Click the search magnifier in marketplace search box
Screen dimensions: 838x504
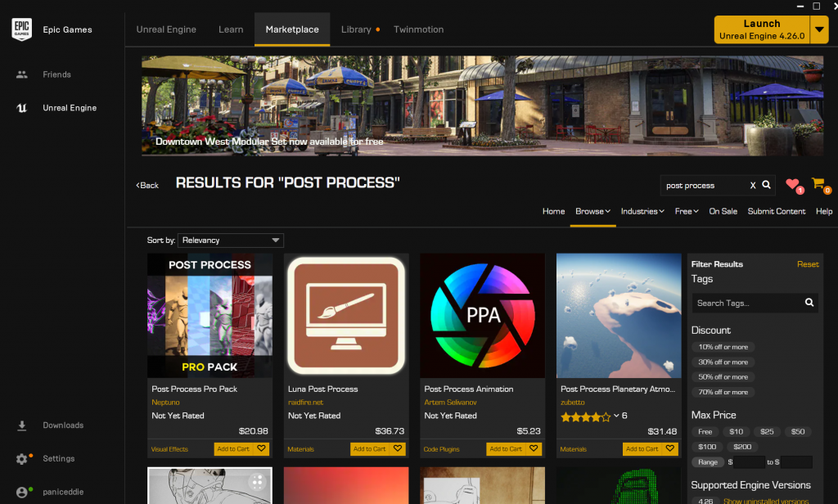tap(766, 185)
